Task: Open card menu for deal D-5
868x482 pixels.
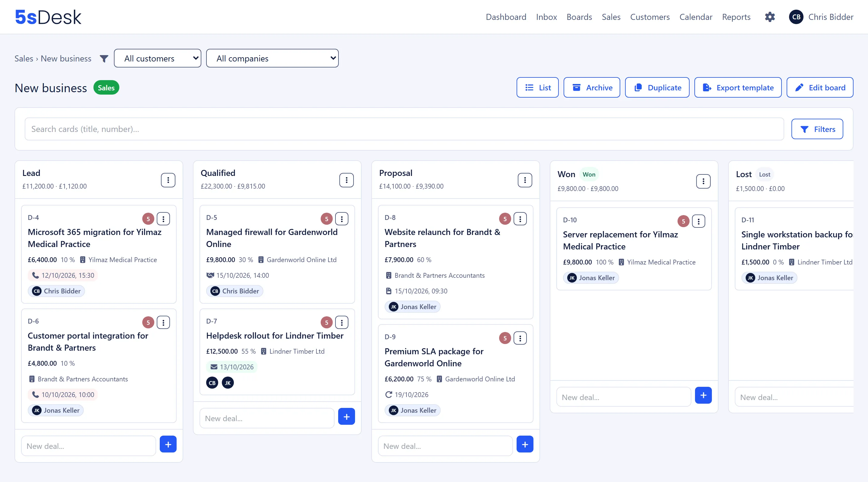Action: [341, 219]
